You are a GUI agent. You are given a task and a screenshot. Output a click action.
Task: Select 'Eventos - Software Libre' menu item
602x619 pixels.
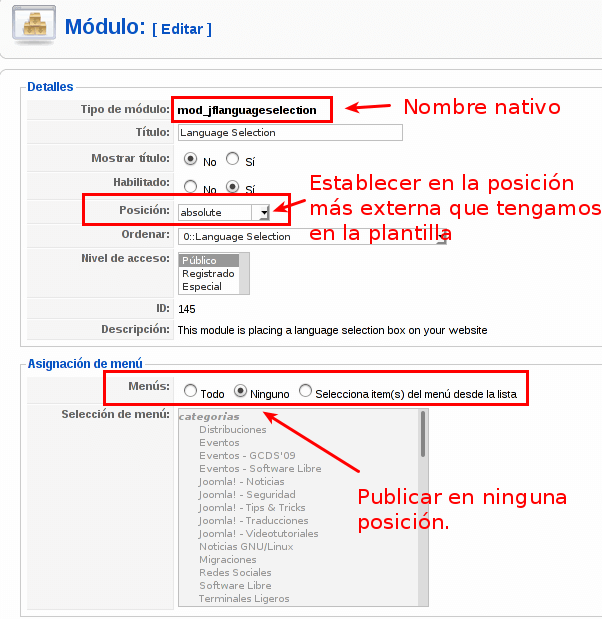(260, 469)
